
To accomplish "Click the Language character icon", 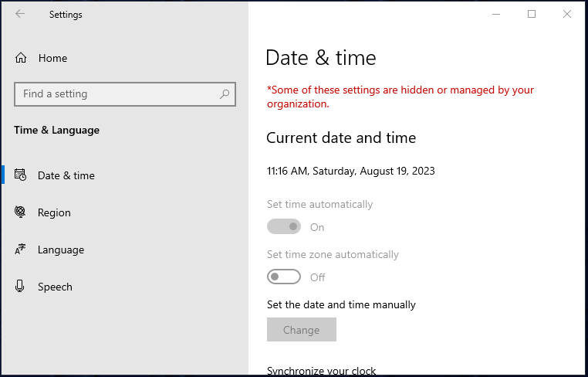I will click(x=20, y=250).
